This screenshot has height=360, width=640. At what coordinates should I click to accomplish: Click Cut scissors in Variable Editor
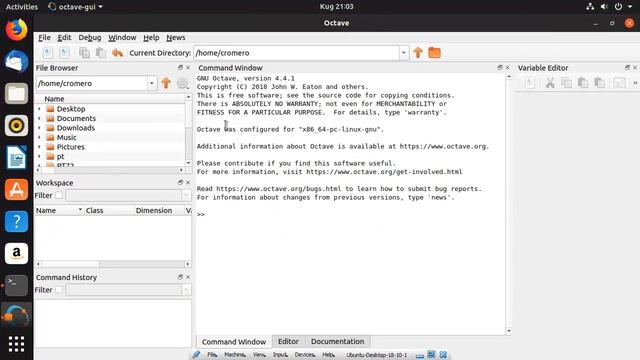point(550,83)
